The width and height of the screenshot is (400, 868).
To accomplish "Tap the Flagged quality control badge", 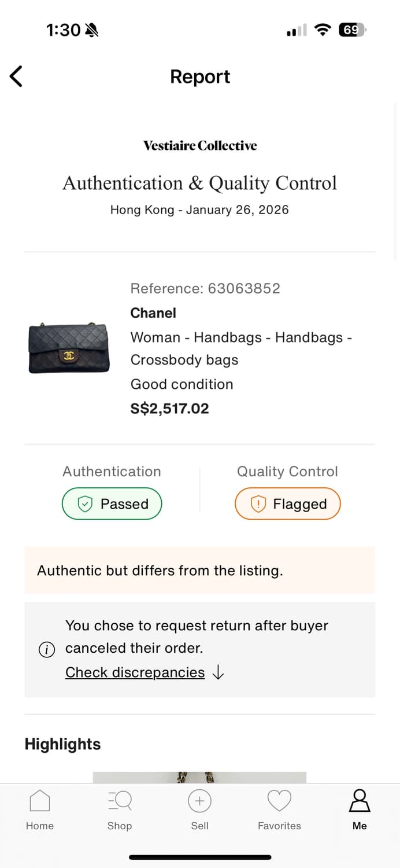I will tap(287, 504).
